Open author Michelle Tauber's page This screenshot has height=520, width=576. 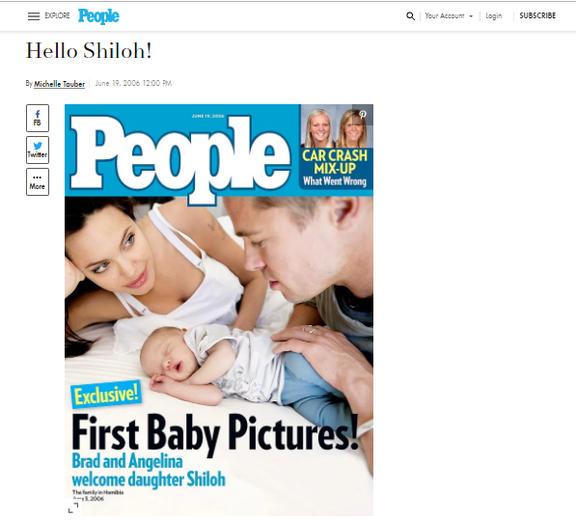[59, 84]
